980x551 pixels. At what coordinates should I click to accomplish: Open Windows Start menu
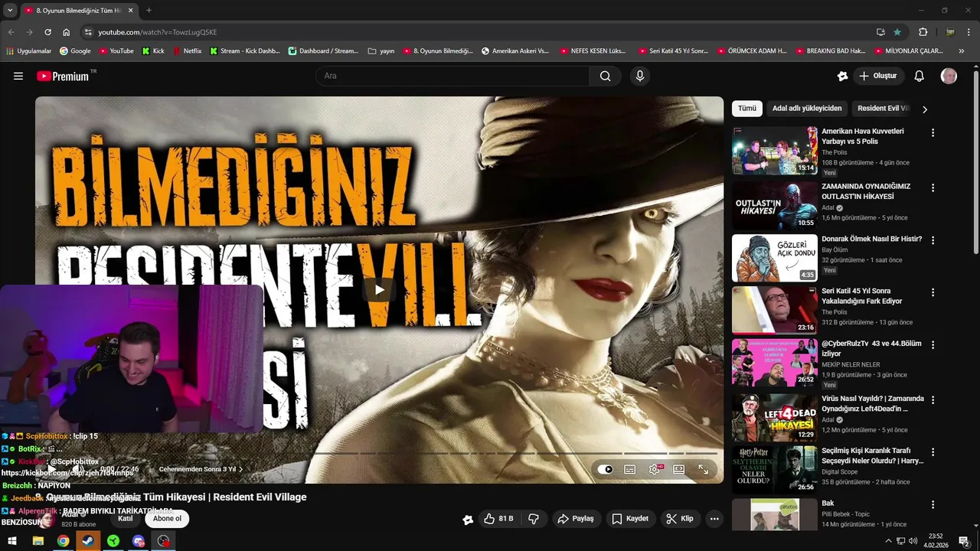tap(12, 541)
